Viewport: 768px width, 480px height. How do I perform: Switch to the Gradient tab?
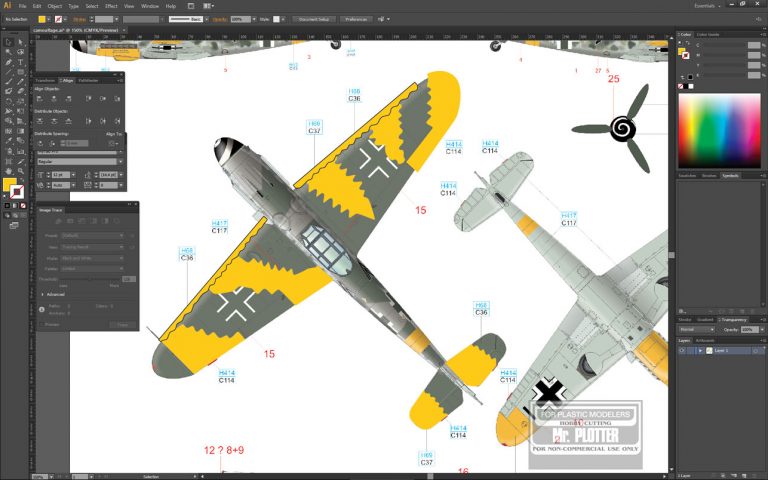pos(705,319)
